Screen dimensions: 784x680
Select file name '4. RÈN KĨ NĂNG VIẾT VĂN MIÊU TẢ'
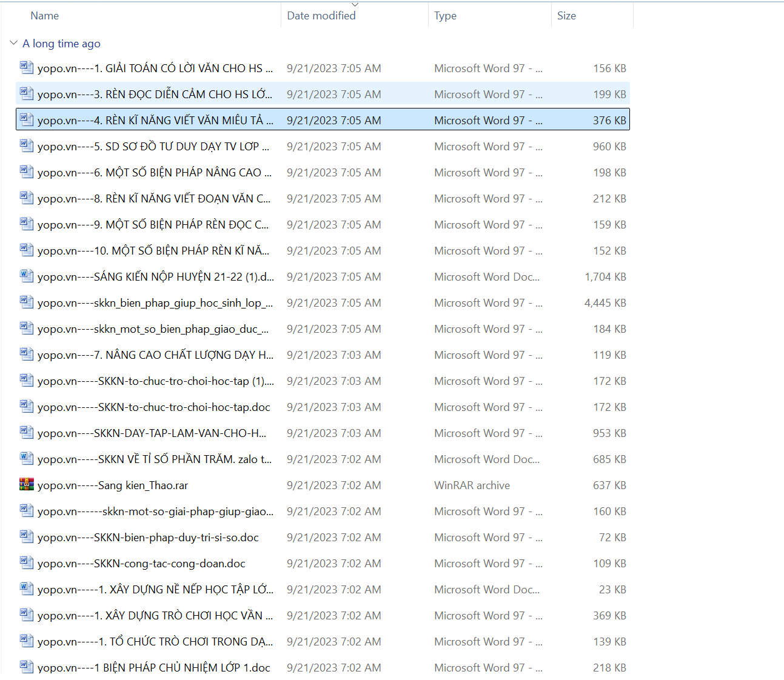pyautogui.click(x=155, y=121)
